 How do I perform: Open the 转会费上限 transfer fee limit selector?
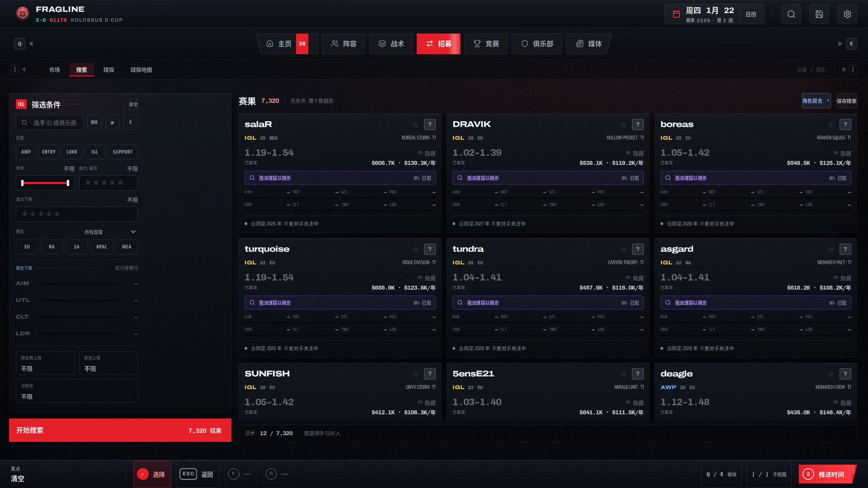click(x=45, y=363)
